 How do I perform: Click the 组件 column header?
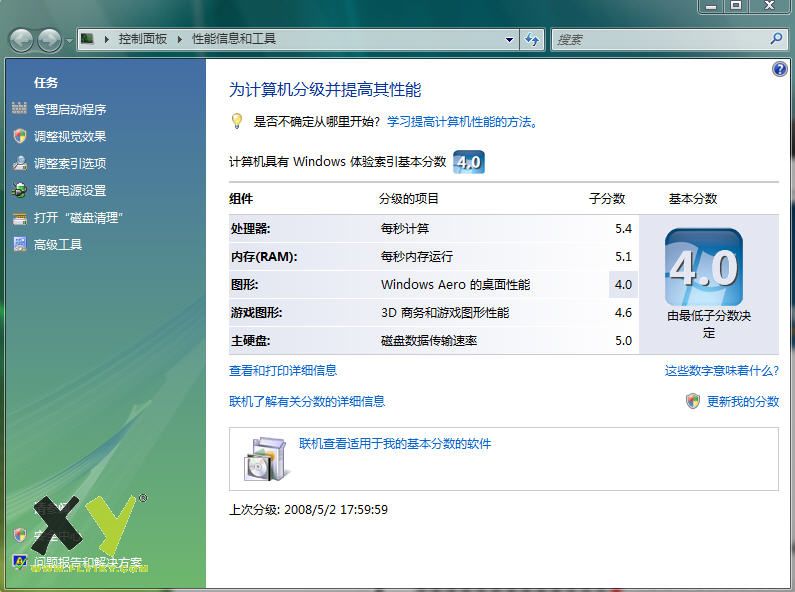pos(241,199)
